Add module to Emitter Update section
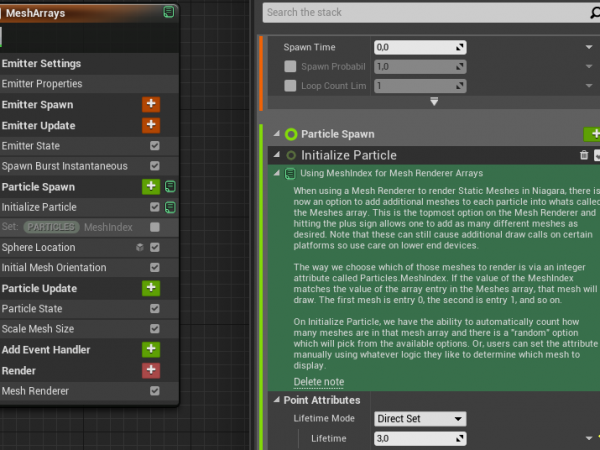600x450 pixels. [x=151, y=125]
